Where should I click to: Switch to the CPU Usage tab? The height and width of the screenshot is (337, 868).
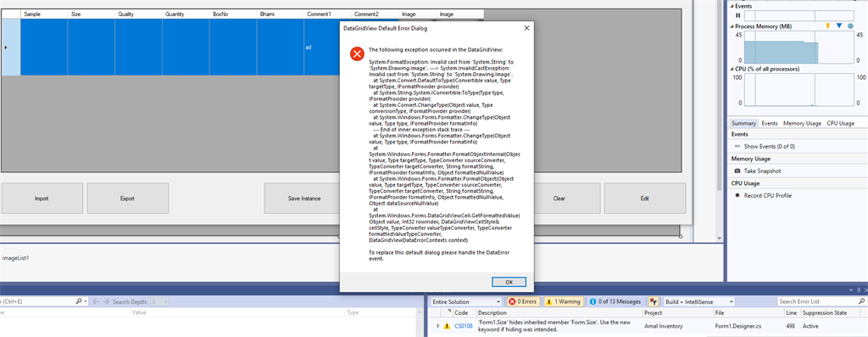pos(840,123)
